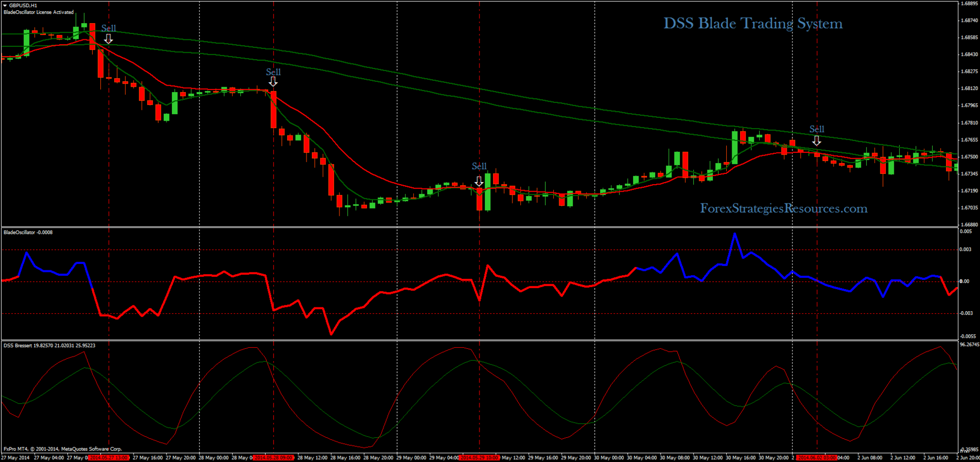
Task: Click the 1.68430 price level on the scale
Action: pos(969,54)
